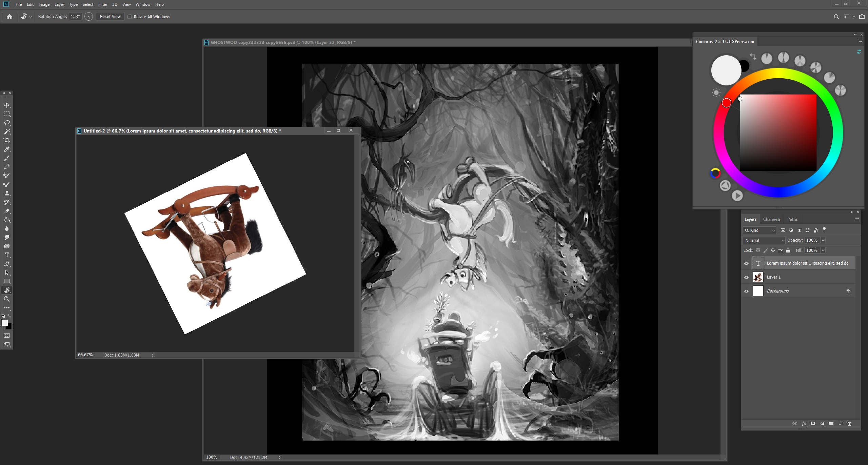The height and width of the screenshot is (465, 868).
Task: Enable Rotate All Windows checkbox
Action: [x=130, y=17]
